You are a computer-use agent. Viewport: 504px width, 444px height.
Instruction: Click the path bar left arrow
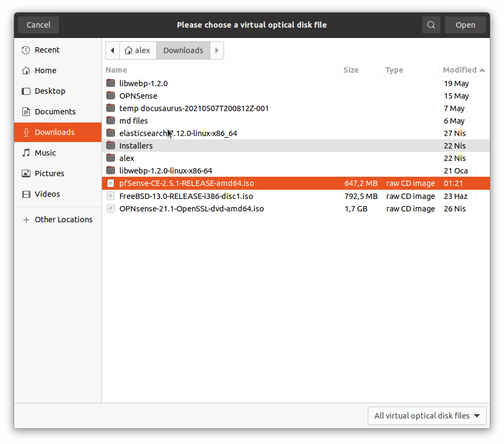pyautogui.click(x=112, y=50)
